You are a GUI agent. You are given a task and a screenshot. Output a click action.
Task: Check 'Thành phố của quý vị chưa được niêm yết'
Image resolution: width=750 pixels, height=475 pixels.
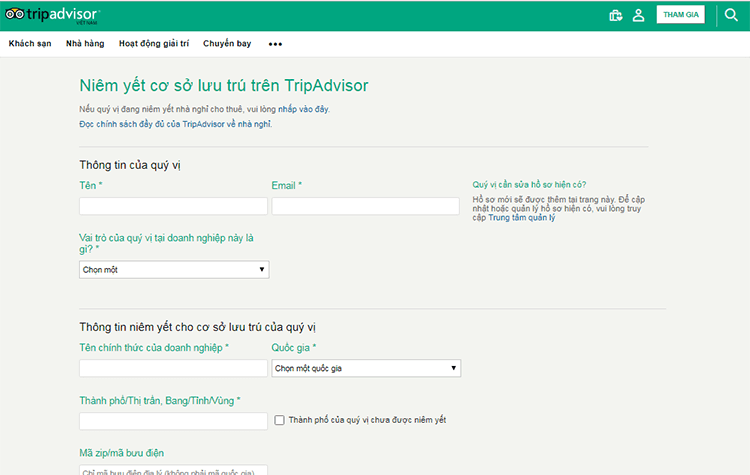[x=279, y=420]
